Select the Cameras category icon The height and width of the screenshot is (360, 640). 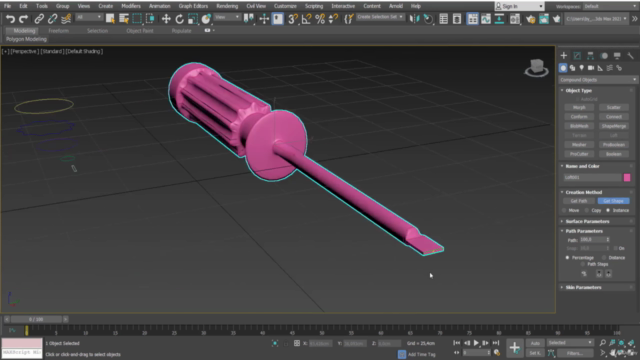tap(591, 68)
